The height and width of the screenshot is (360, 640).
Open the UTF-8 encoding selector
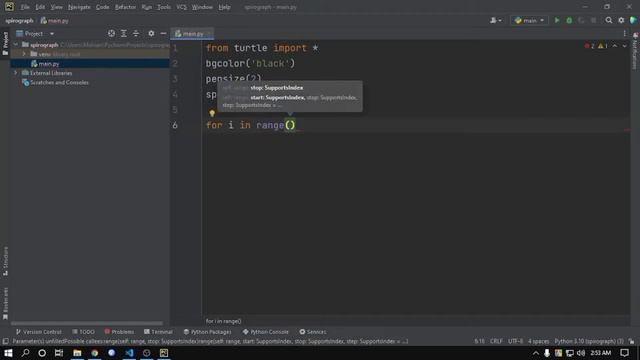[x=515, y=341]
